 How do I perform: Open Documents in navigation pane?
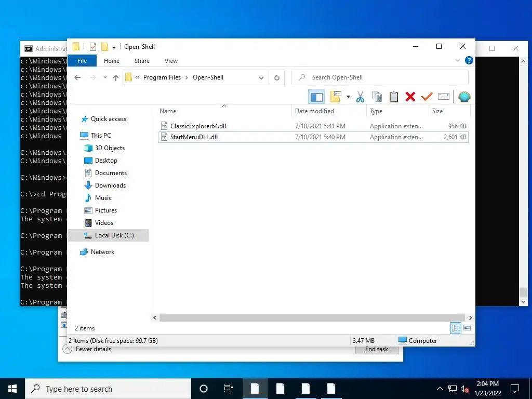[x=111, y=173]
